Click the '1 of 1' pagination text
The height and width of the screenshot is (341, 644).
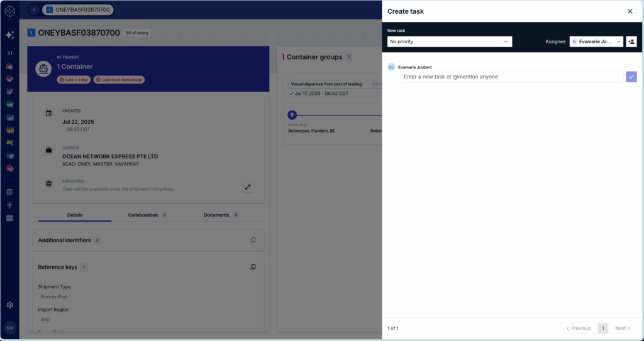(393, 328)
